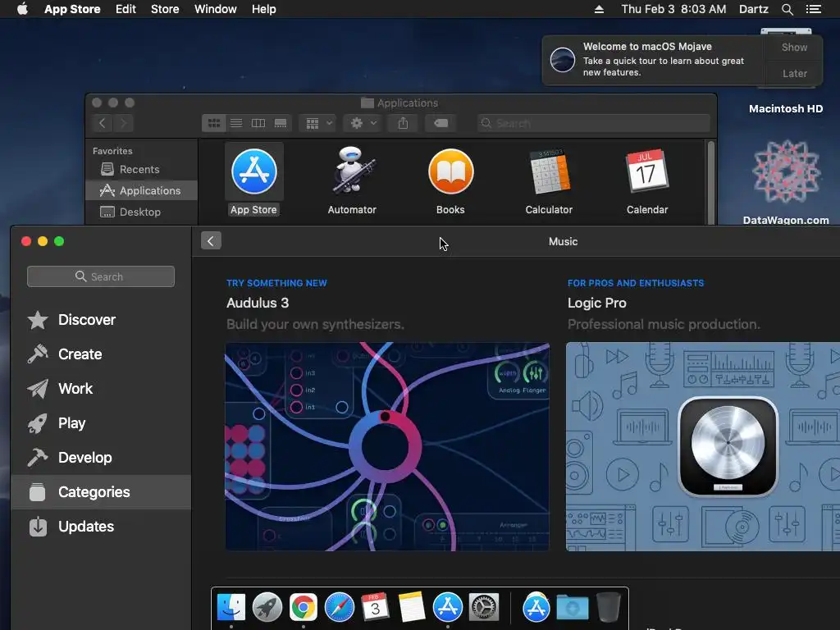
Task: Open Calendar from the Dock
Action: tap(375, 607)
